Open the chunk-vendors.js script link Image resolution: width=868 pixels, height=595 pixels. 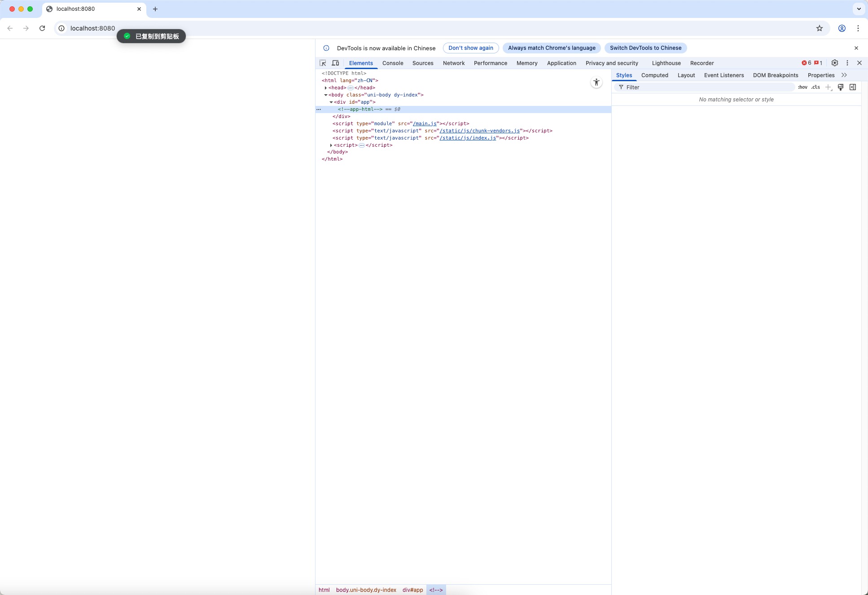click(479, 131)
